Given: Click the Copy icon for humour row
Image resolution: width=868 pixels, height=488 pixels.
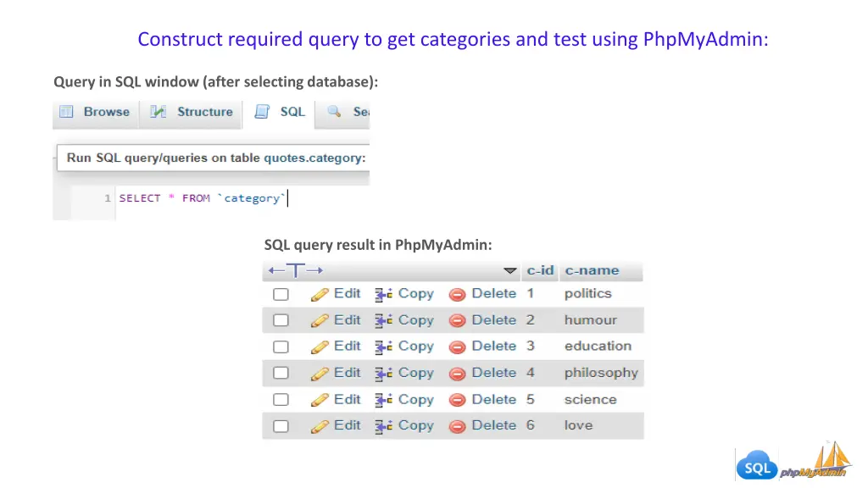Looking at the screenshot, I should point(384,321).
